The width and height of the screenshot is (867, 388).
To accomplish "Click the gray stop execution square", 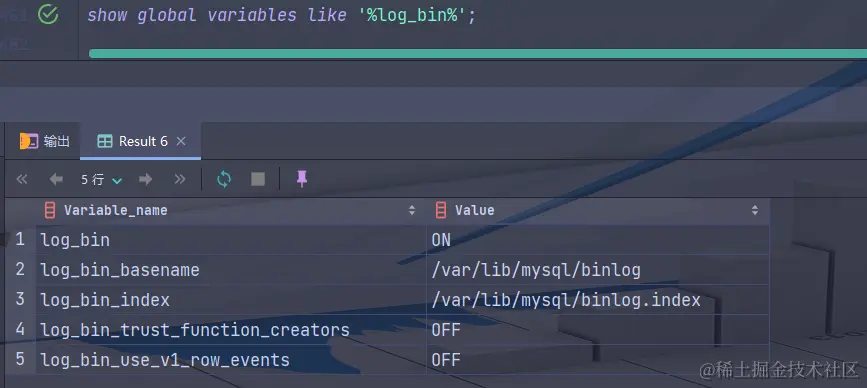I will [258, 179].
